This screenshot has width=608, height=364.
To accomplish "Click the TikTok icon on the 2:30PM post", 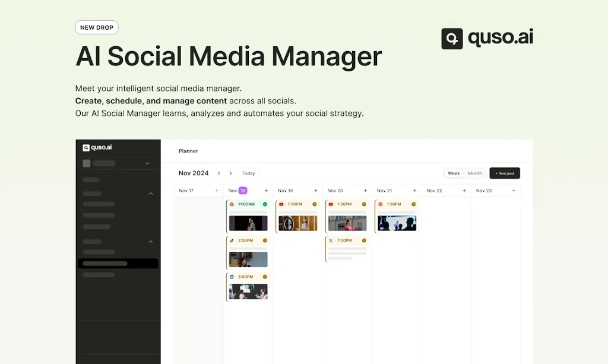I will click(231, 240).
